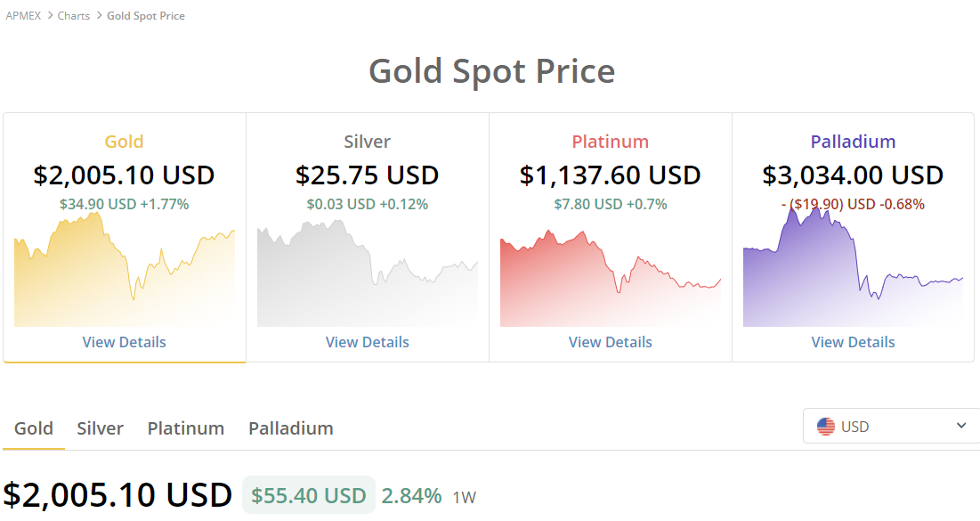This screenshot has width=980, height=521.
Task: Select the Palladium tab
Action: (291, 428)
